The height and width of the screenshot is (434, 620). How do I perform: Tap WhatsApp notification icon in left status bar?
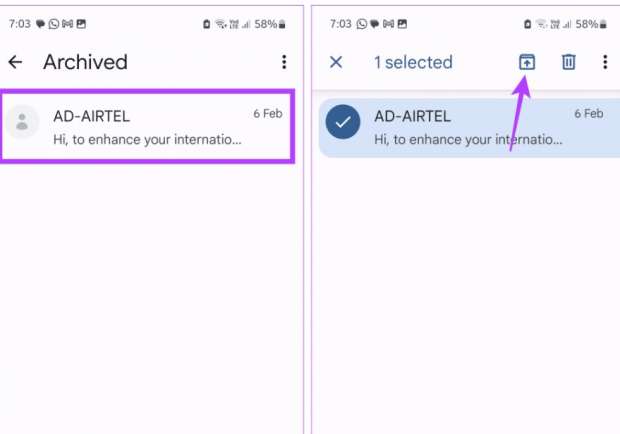54,24
